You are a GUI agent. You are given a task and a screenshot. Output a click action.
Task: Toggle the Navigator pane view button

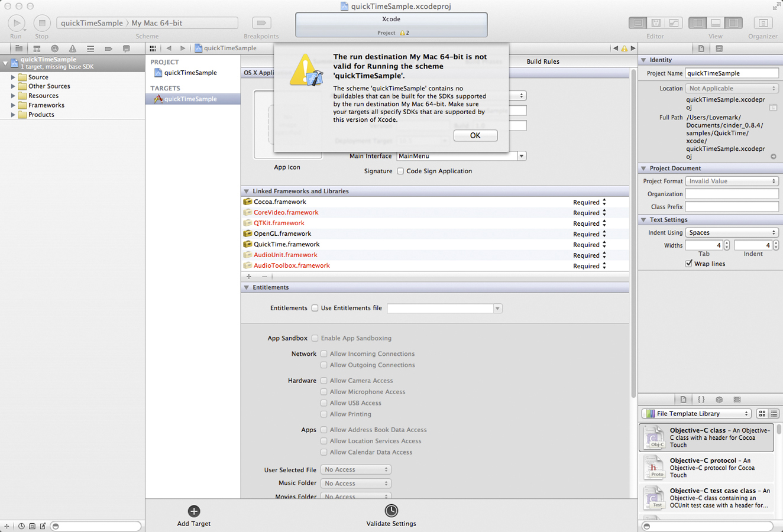tap(698, 23)
